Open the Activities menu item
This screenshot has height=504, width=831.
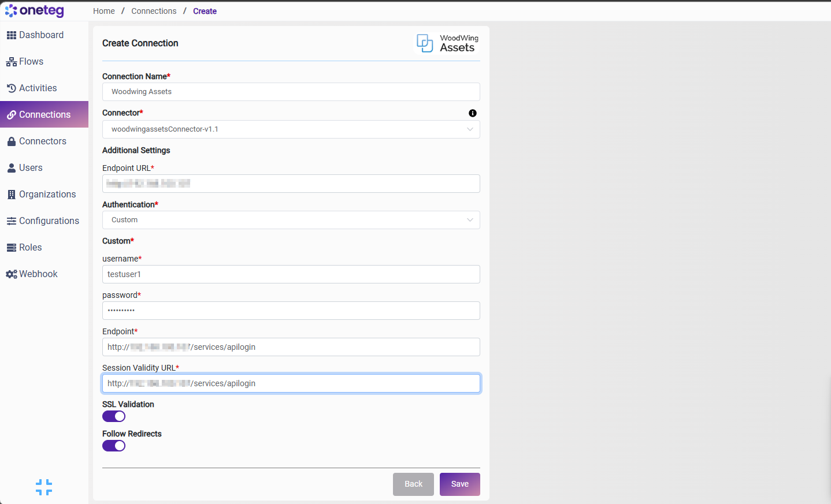tap(44, 88)
